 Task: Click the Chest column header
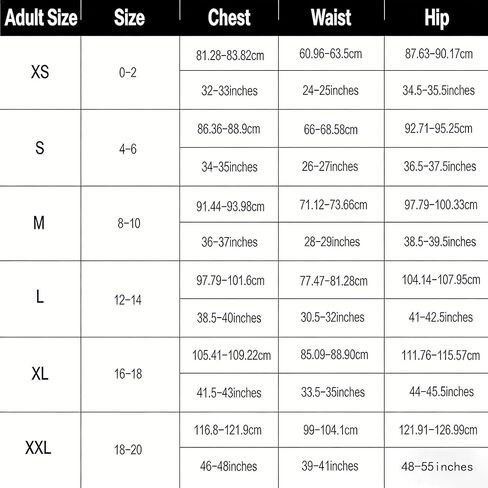click(x=229, y=18)
